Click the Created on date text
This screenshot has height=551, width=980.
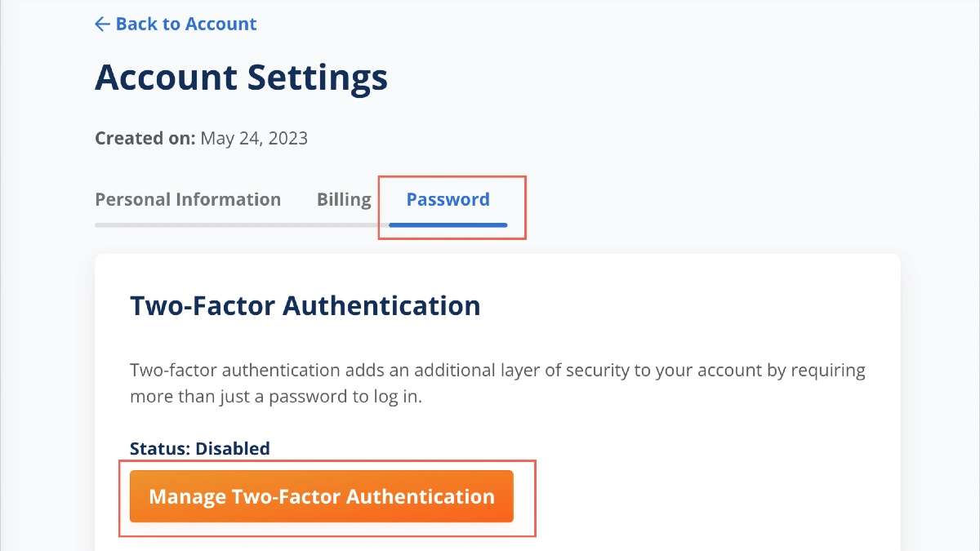coord(201,138)
